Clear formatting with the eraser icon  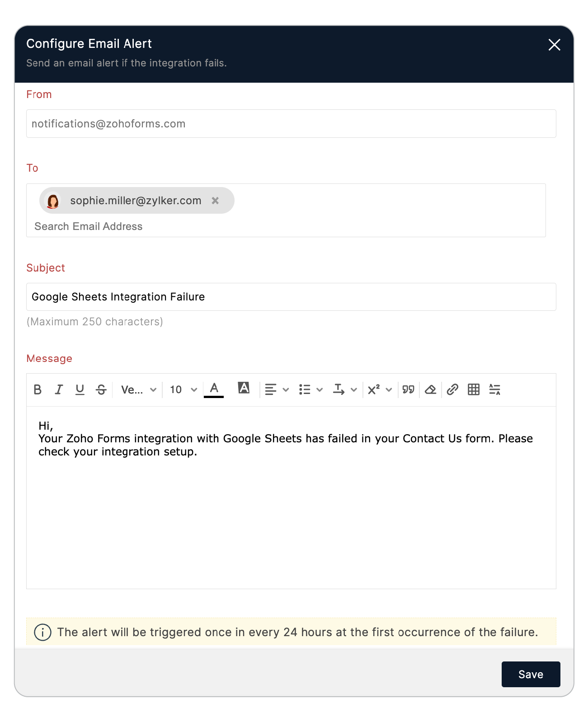pyautogui.click(x=430, y=389)
